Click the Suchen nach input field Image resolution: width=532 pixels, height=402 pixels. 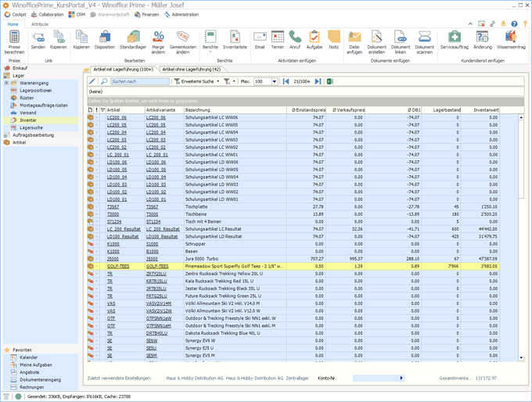point(140,81)
